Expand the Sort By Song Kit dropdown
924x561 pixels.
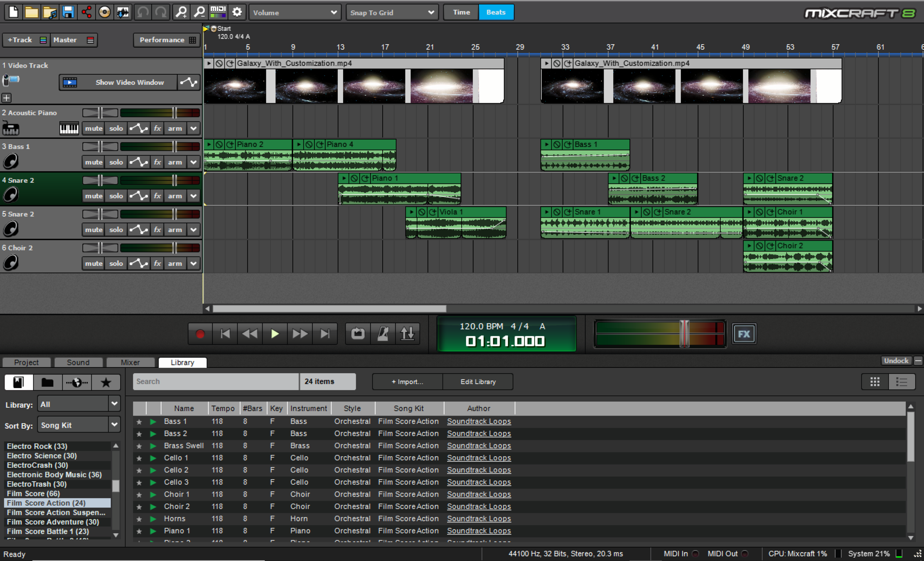[x=79, y=425]
